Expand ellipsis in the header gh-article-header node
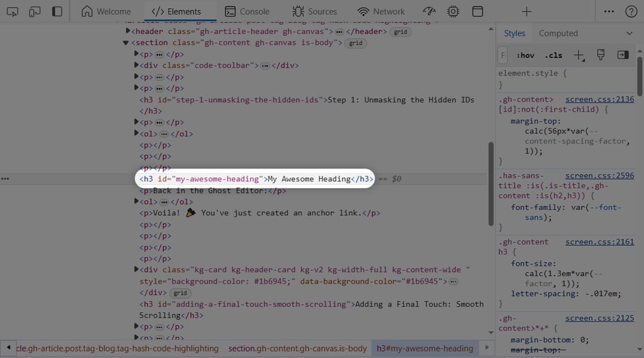The height and width of the screenshot is (358, 644). (339, 32)
